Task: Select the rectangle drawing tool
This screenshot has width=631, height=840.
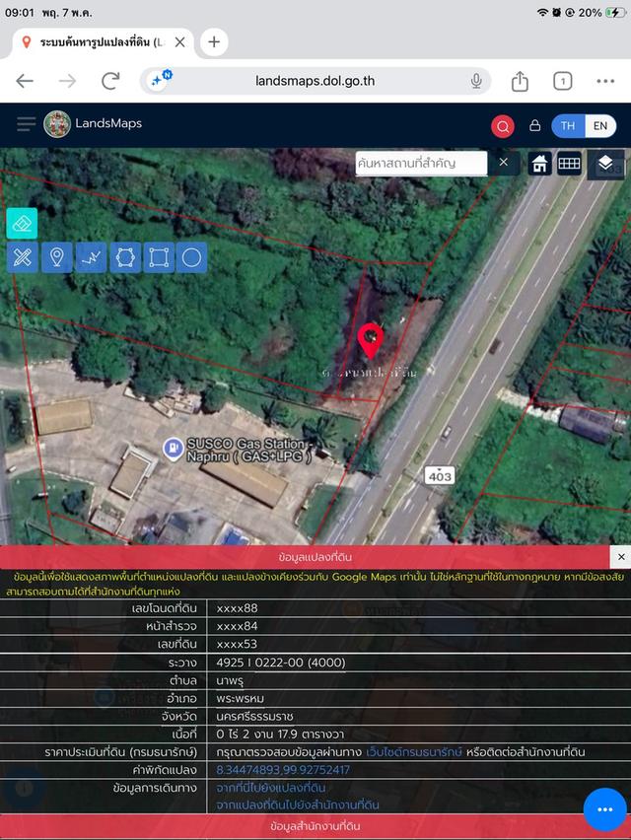Action: [159, 257]
